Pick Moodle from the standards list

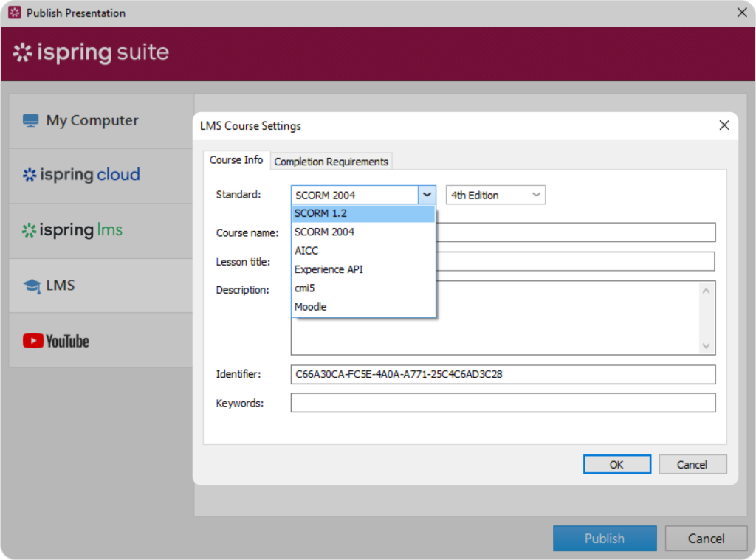363,307
